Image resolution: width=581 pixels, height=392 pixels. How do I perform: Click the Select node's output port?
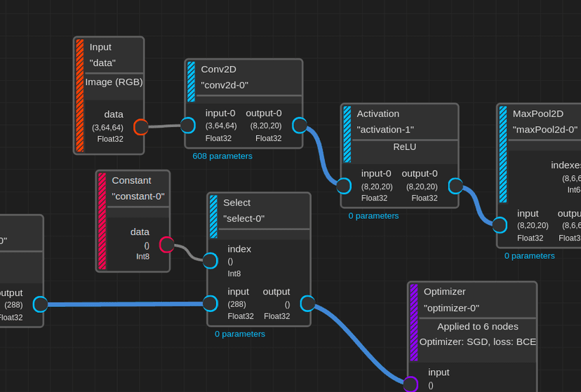(307, 304)
